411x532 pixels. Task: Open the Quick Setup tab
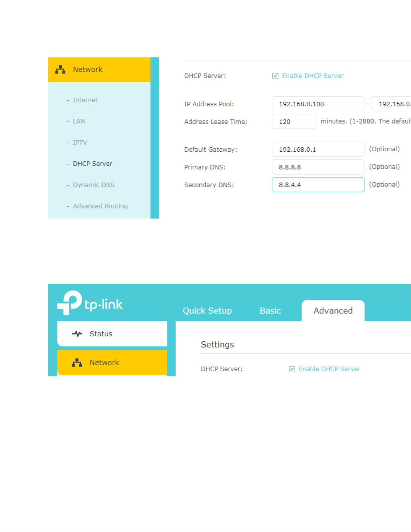[x=207, y=310]
